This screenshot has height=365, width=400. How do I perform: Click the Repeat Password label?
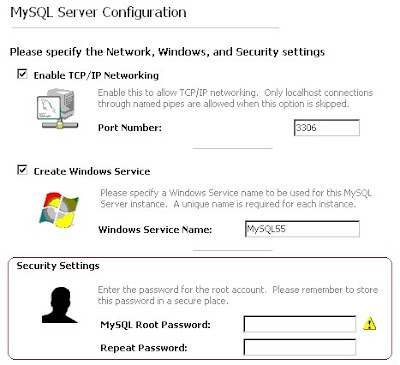coord(144,348)
